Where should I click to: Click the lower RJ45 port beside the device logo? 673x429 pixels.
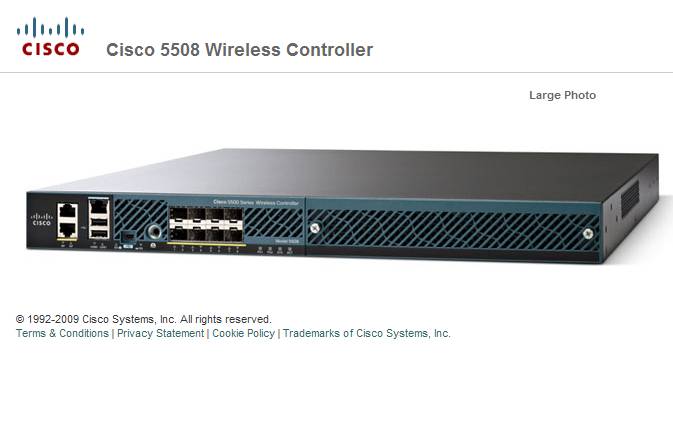[x=67, y=230]
